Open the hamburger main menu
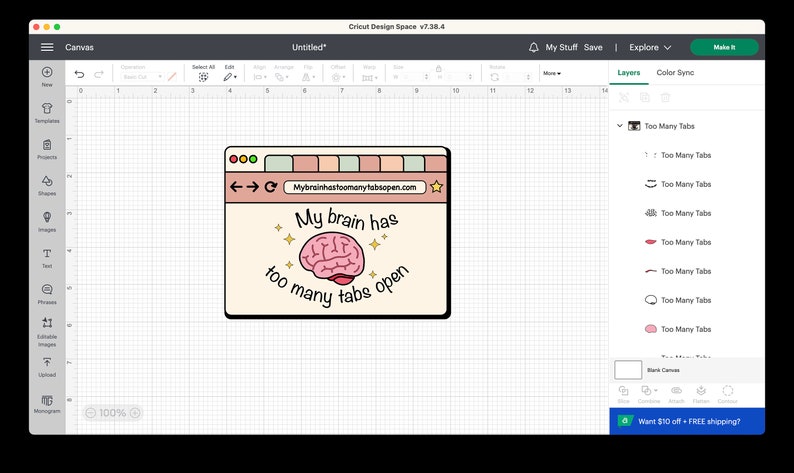The width and height of the screenshot is (794, 473). coord(47,47)
